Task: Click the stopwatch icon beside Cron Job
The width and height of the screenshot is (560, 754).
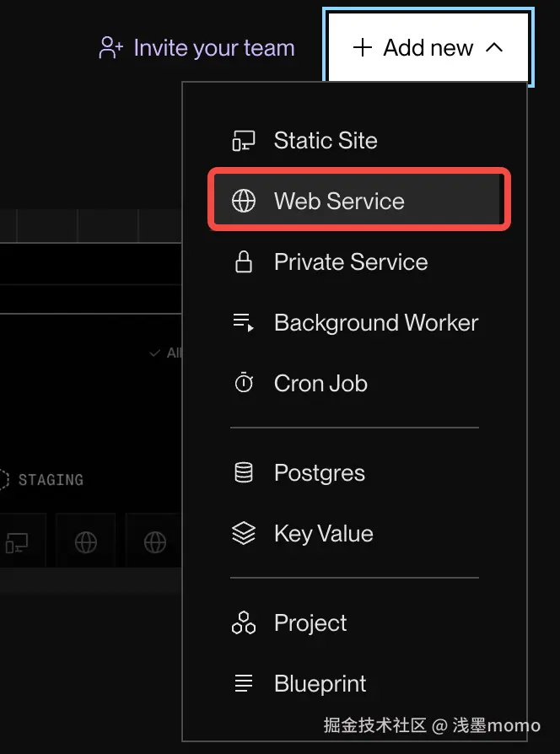Action: tap(244, 384)
